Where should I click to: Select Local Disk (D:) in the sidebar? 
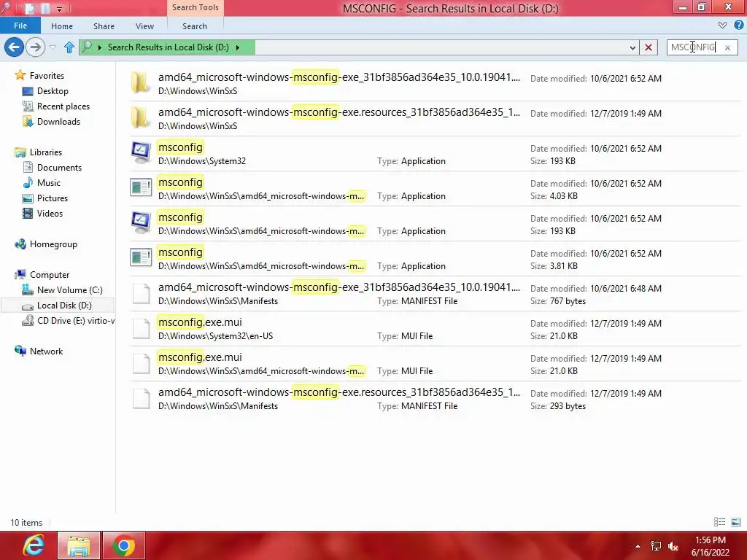click(57, 306)
